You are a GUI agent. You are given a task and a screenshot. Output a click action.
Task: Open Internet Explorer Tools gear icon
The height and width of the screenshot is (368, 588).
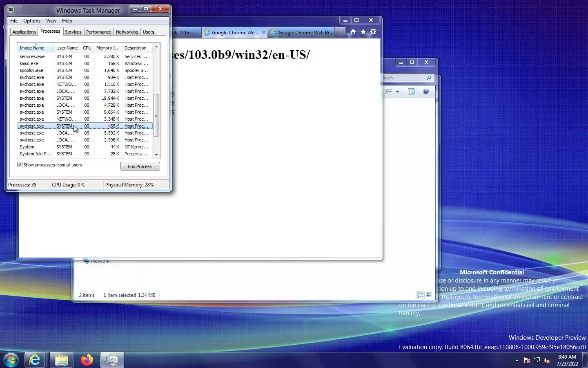[x=373, y=32]
